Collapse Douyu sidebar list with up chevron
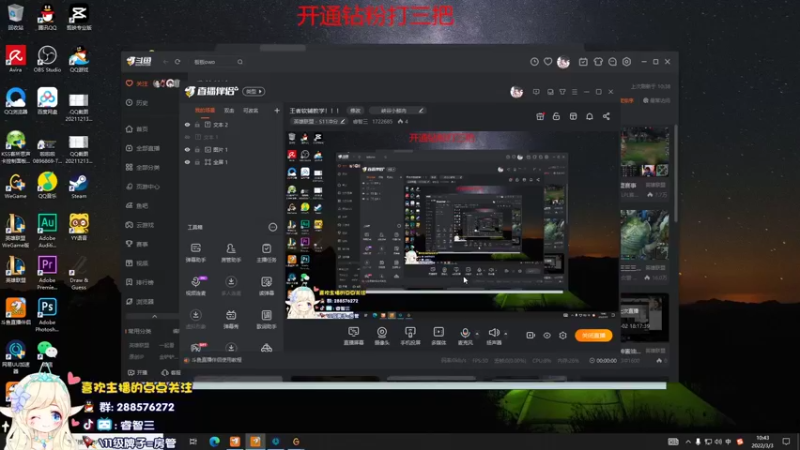Viewport: 800px width, 450px height. (155, 317)
